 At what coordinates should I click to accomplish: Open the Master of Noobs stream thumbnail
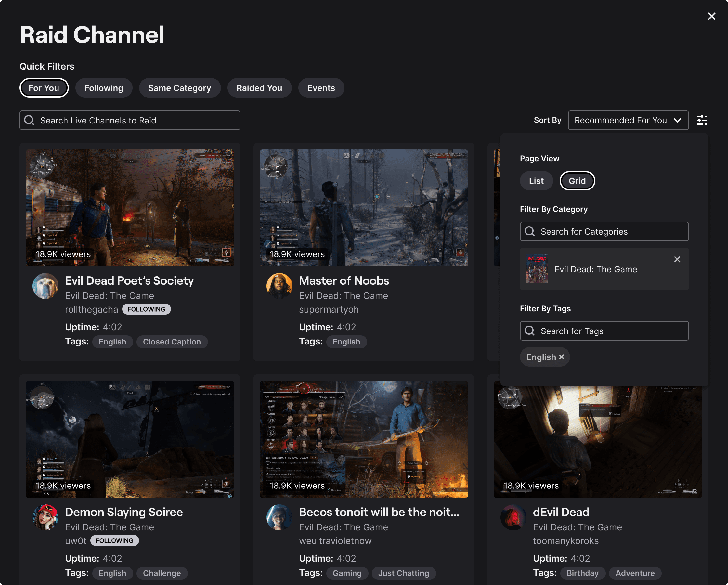click(364, 208)
